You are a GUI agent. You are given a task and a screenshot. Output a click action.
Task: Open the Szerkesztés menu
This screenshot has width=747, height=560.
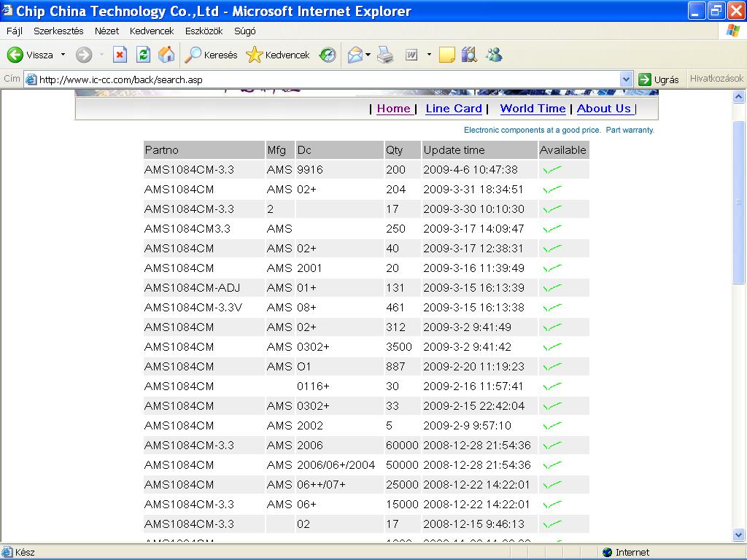click(x=58, y=31)
